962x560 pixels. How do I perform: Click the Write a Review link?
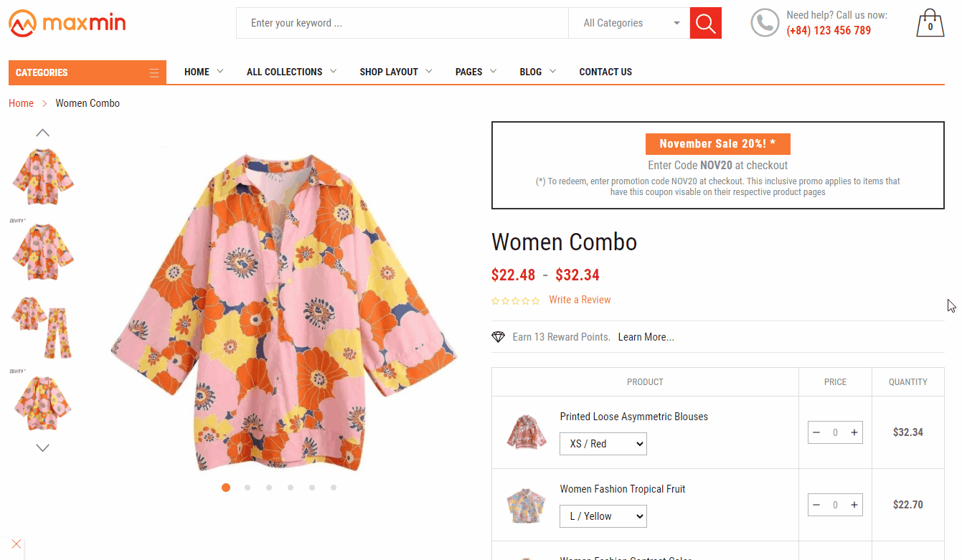point(580,300)
